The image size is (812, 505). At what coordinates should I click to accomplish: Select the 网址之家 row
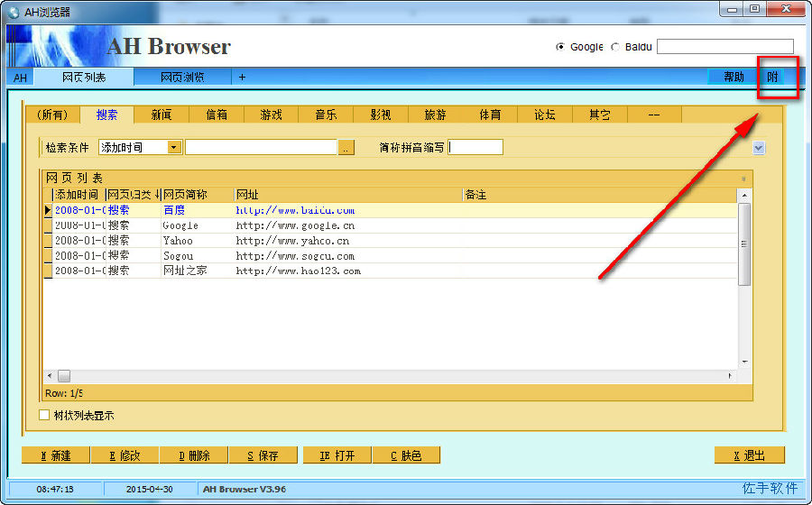tap(390, 271)
